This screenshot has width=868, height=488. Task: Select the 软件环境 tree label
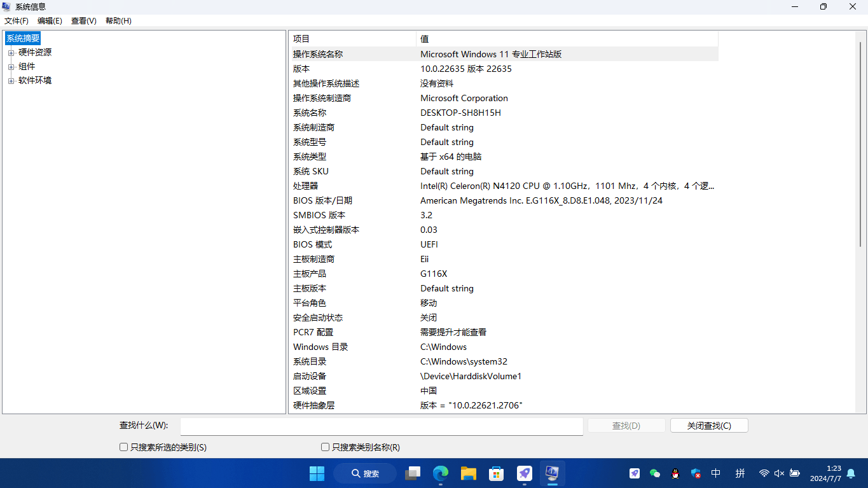tap(35, 81)
